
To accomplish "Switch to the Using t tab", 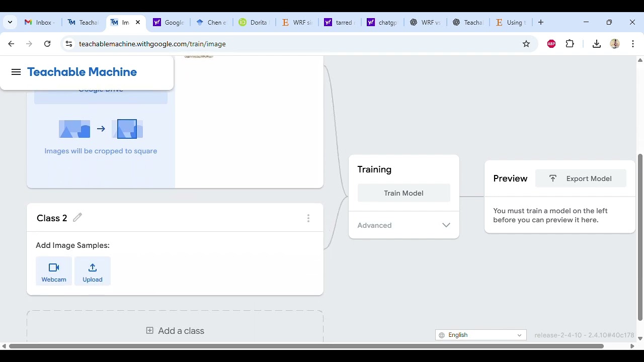I will pyautogui.click(x=511, y=22).
